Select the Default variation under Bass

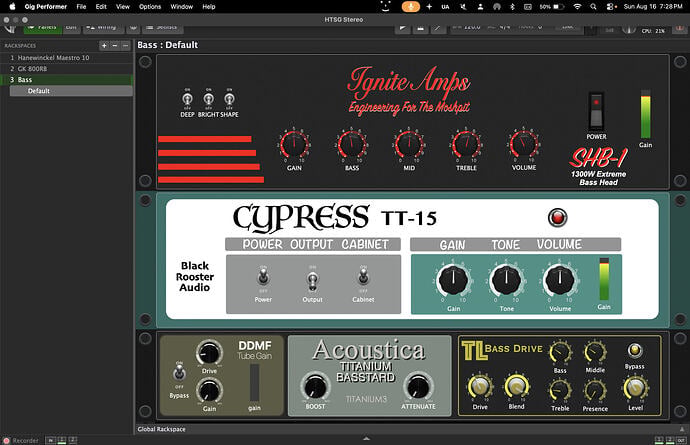point(71,91)
